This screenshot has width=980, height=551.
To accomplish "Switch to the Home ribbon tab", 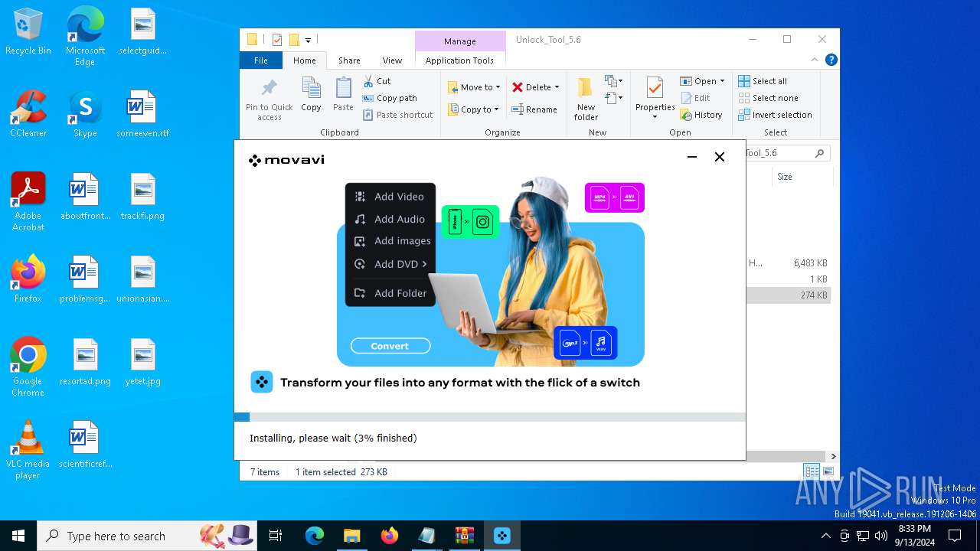I will [x=305, y=60].
